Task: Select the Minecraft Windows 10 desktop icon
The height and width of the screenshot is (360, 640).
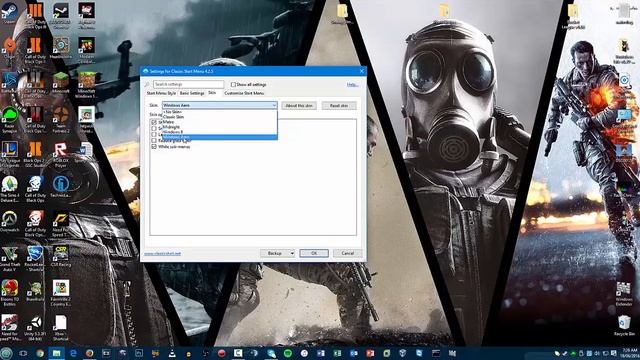Action: pos(86,85)
